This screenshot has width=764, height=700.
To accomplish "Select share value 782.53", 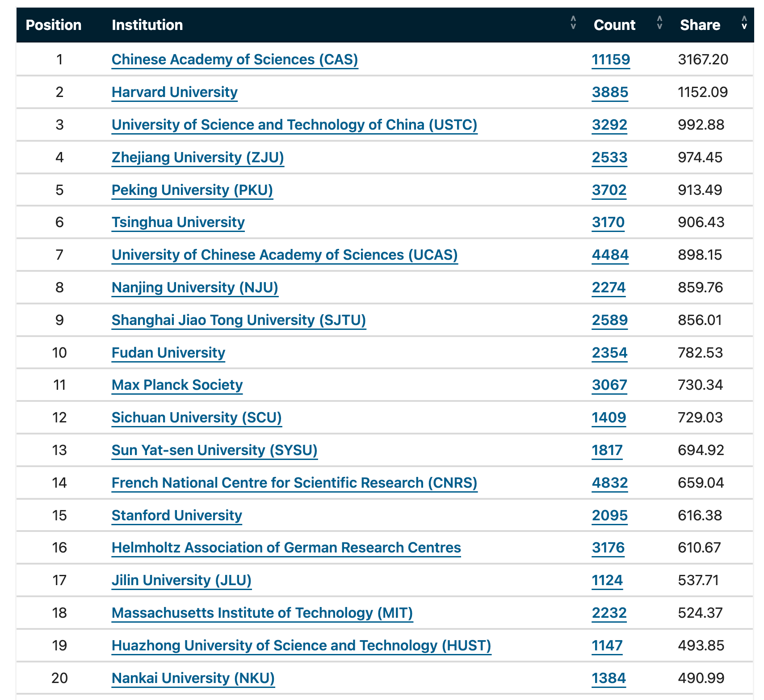I will click(700, 353).
